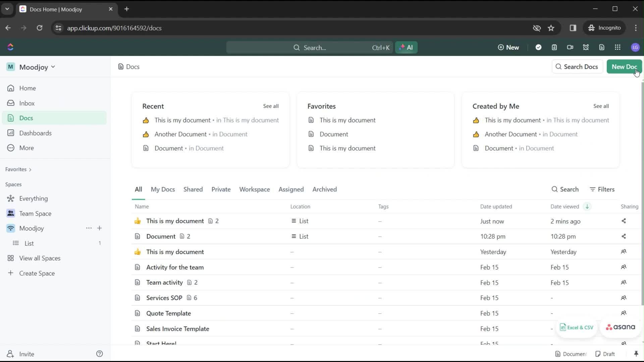Switch to the Shared tab
This screenshot has height=362, width=644.
pos(193,189)
